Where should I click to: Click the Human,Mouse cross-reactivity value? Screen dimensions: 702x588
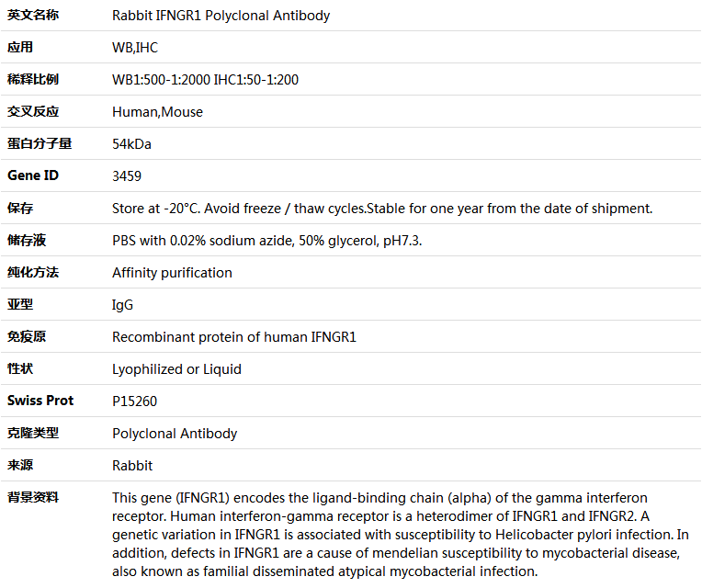click(157, 112)
